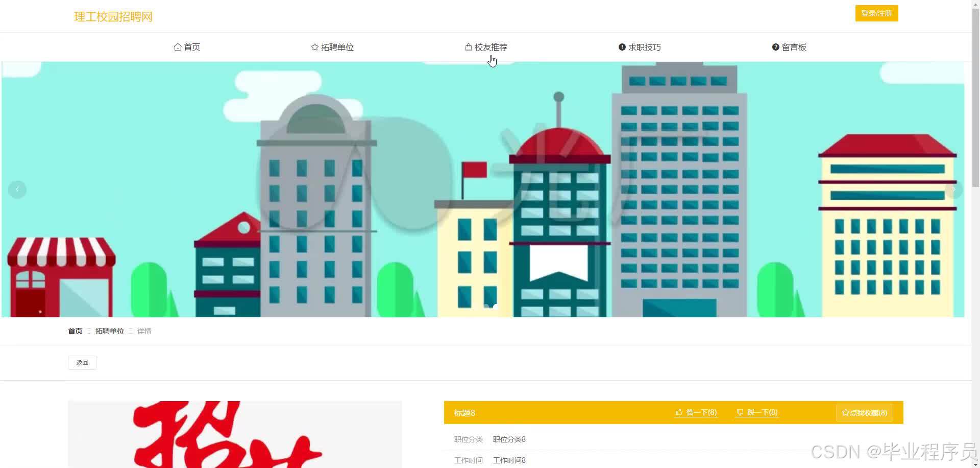The image size is (980, 468).
Task: Click the 首页 breadcrumb link
Action: pos(75,331)
